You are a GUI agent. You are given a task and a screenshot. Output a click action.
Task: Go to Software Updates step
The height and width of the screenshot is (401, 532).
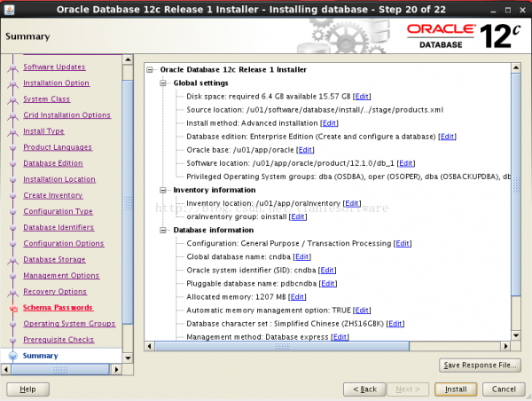coord(54,67)
